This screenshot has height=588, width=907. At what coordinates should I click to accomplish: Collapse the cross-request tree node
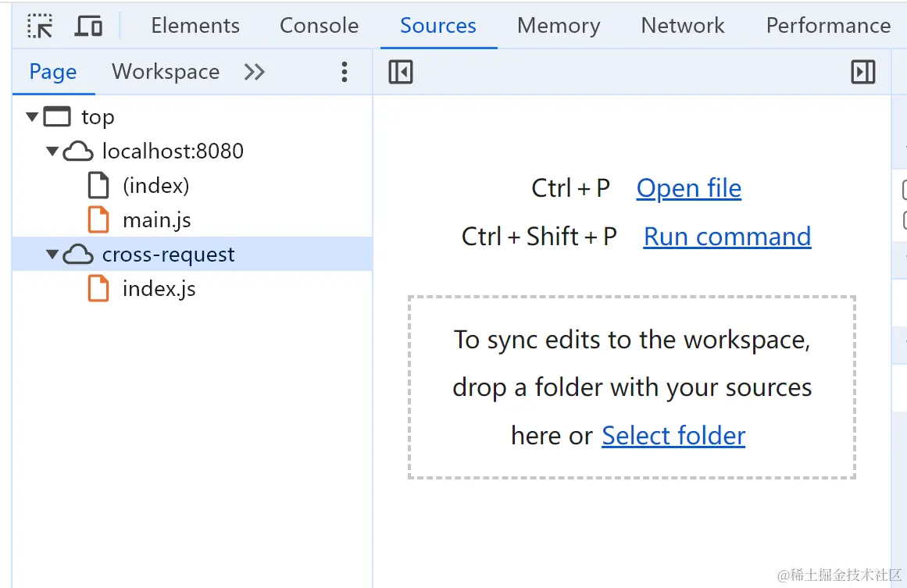[x=52, y=255]
